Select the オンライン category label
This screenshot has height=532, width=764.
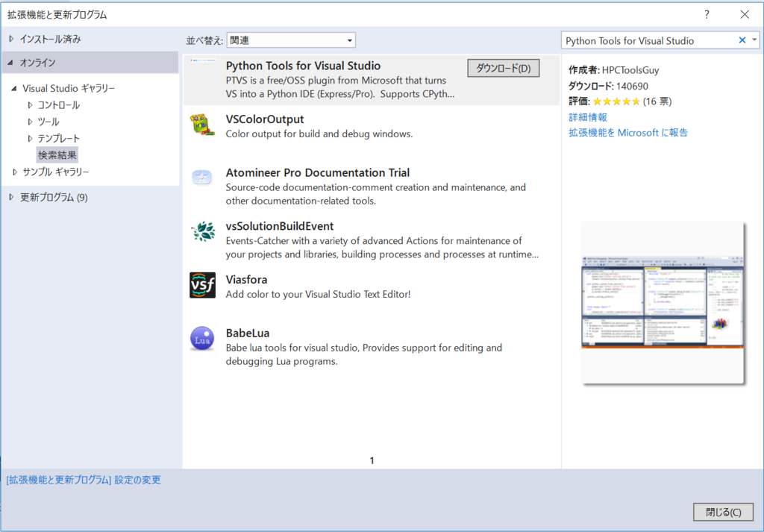tap(37, 63)
